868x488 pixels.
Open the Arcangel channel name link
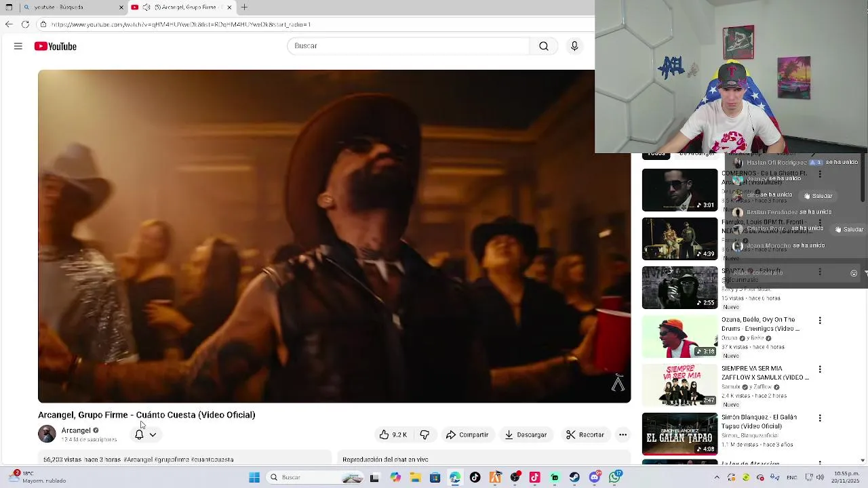(76, 430)
